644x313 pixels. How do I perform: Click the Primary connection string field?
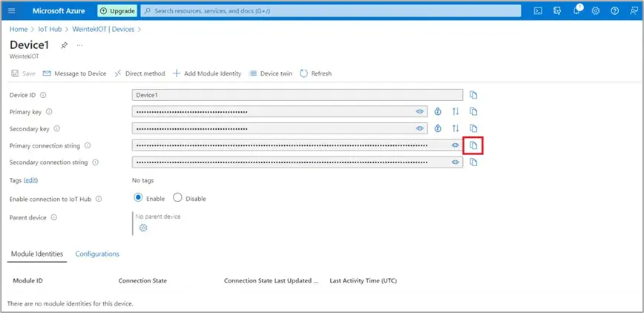pyautogui.click(x=298, y=145)
